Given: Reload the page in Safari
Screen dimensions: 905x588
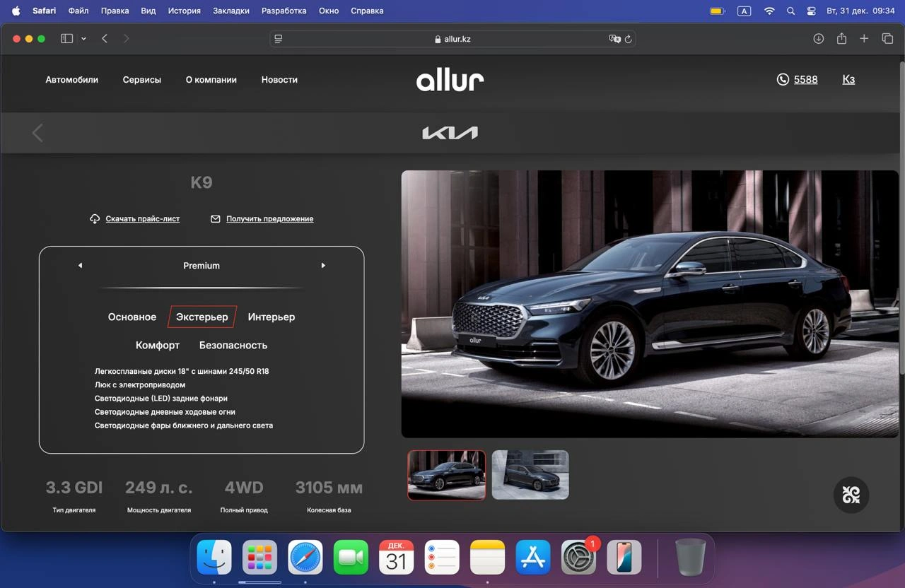Looking at the screenshot, I should click(628, 39).
